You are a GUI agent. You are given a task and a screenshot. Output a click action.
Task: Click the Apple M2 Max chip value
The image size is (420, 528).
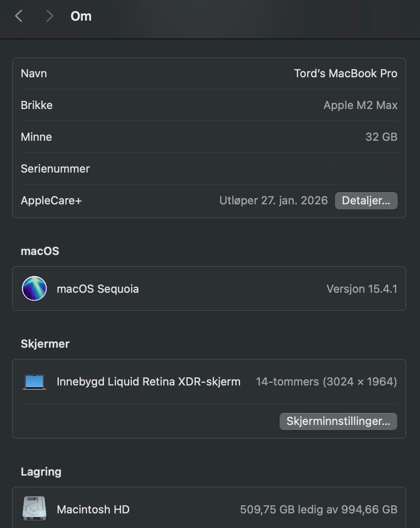360,105
